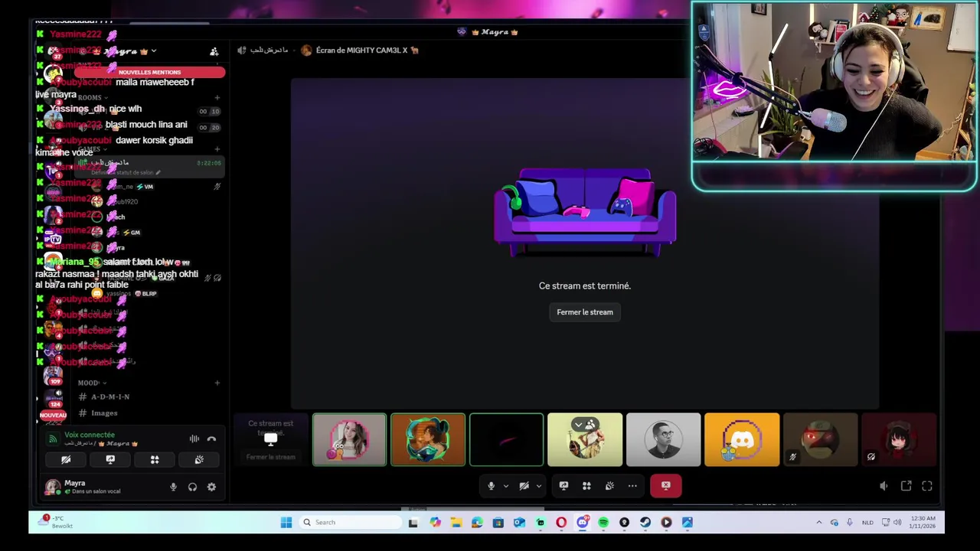The height and width of the screenshot is (551, 980).
Task: Turn on camera in voice connected panel
Action: [66, 460]
